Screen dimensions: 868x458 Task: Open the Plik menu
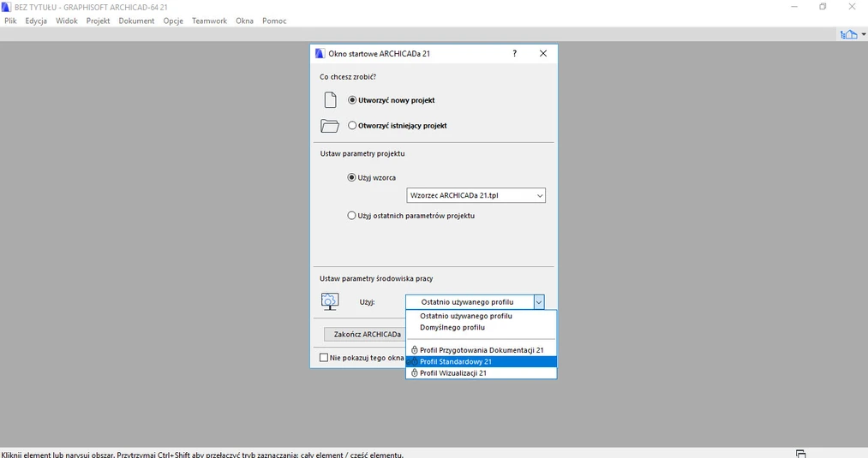(10, 21)
